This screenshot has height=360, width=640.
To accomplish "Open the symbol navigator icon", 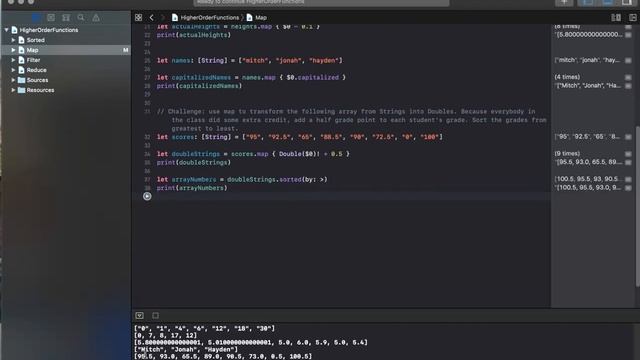I will tap(66, 18).
